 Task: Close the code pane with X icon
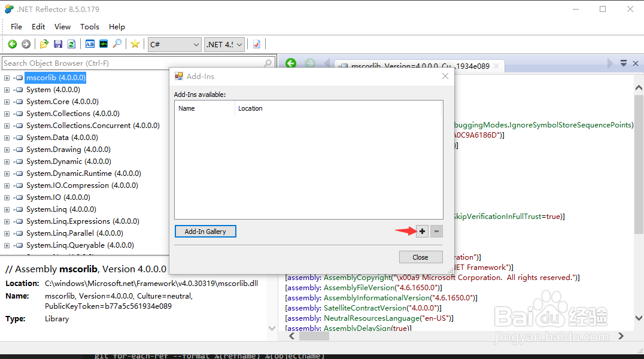pyautogui.click(x=636, y=63)
